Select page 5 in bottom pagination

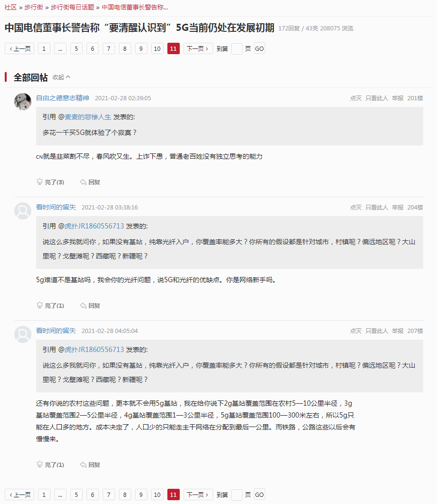(76, 494)
